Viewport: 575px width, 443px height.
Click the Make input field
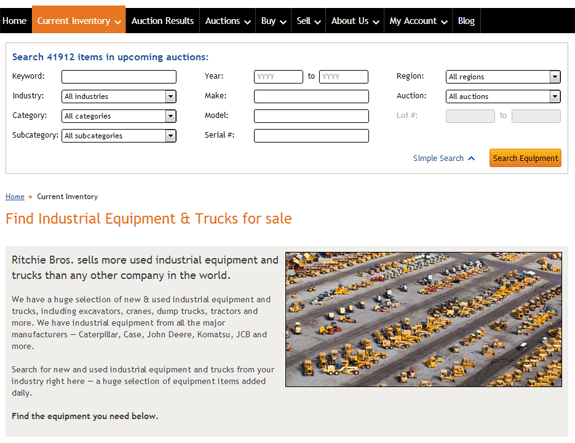click(311, 96)
